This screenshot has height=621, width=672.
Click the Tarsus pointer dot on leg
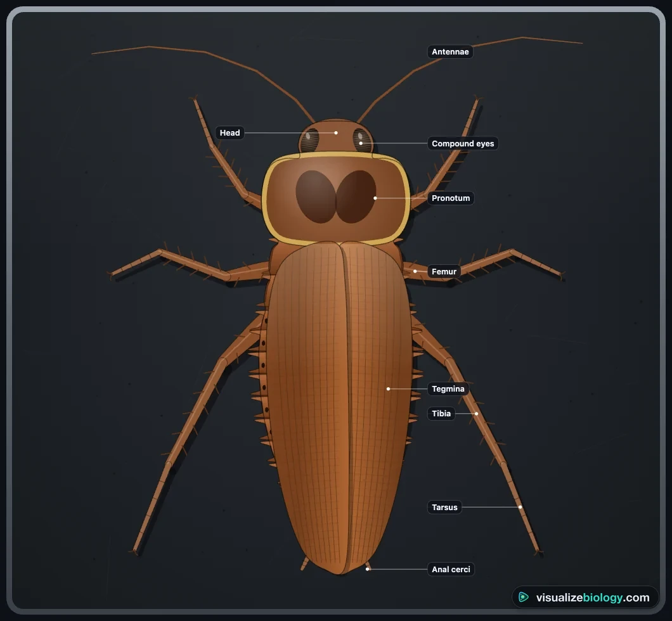pyautogui.click(x=520, y=507)
